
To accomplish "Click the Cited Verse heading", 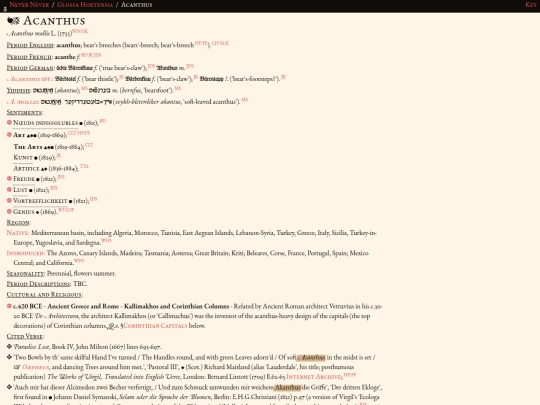I will (25, 336).
